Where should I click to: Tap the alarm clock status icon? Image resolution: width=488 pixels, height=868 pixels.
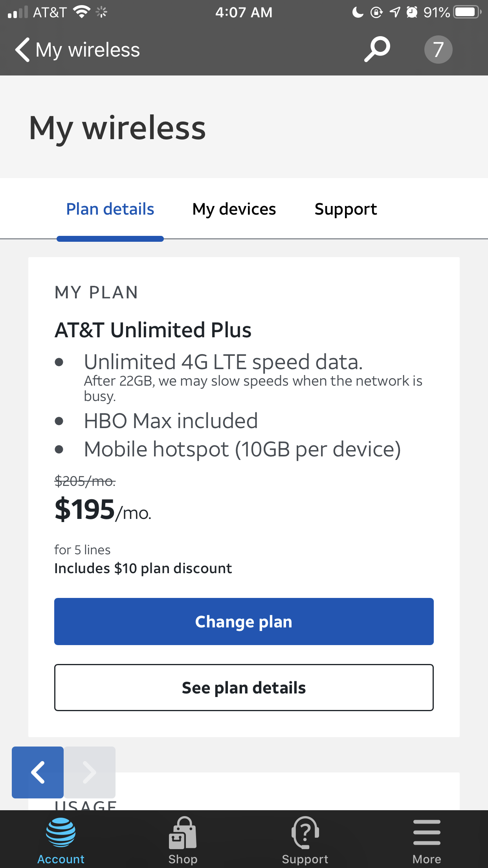(412, 12)
